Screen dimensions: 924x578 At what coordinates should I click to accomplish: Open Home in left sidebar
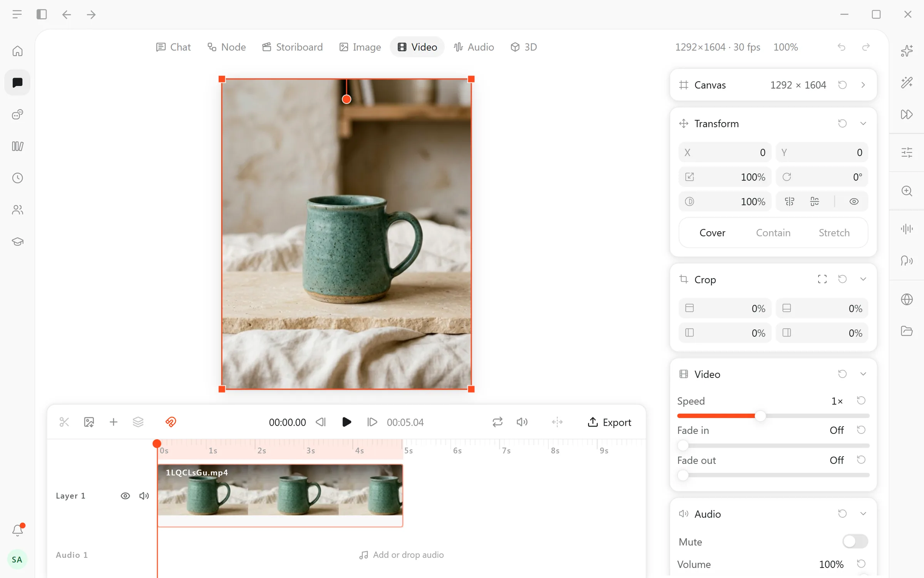[x=17, y=51]
